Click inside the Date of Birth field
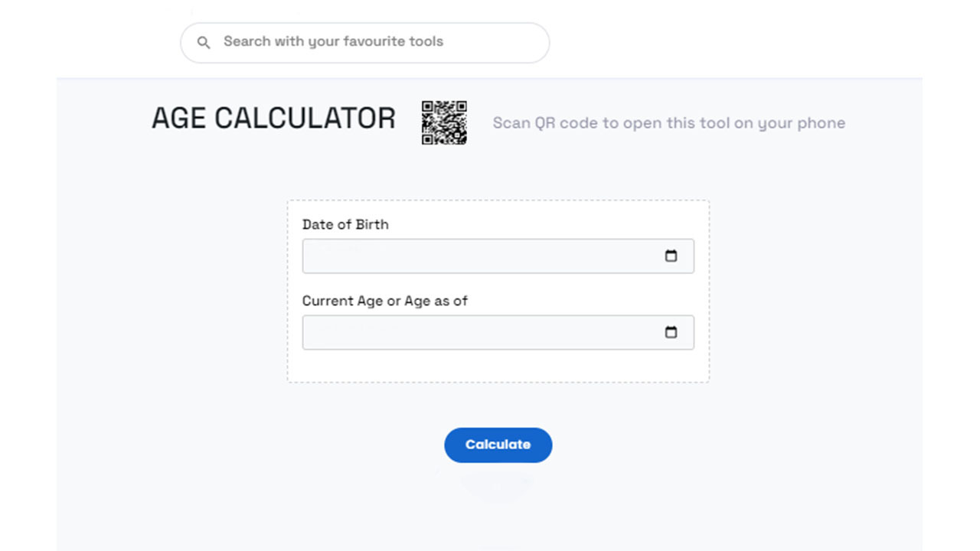 coord(475,256)
